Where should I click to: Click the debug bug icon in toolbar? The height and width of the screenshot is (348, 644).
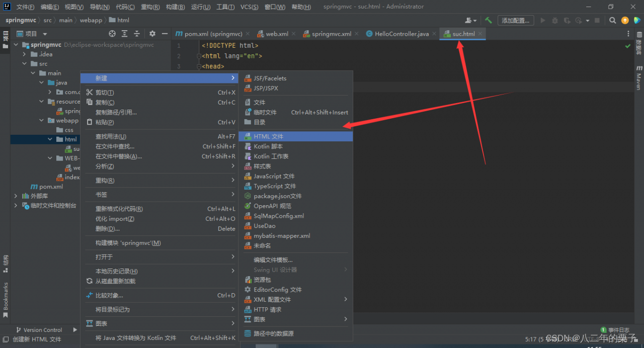click(555, 21)
